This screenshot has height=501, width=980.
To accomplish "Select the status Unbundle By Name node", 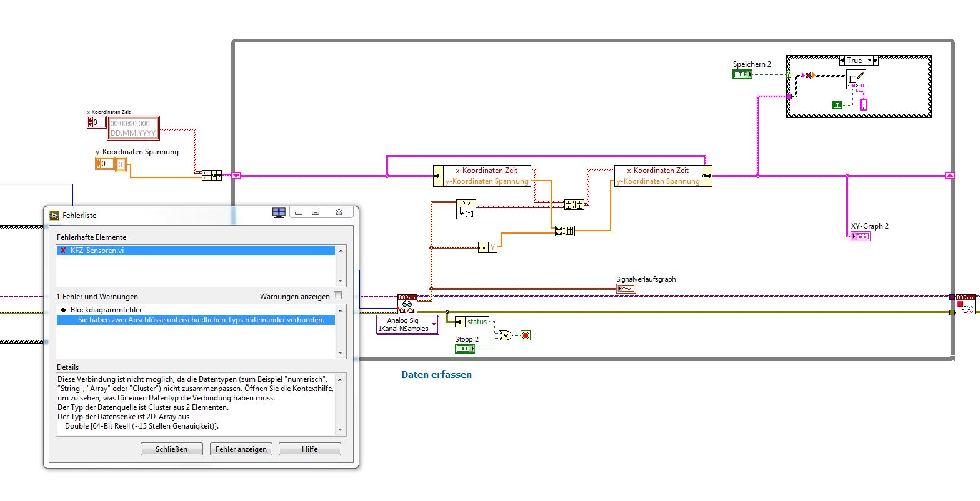I will click(472, 322).
